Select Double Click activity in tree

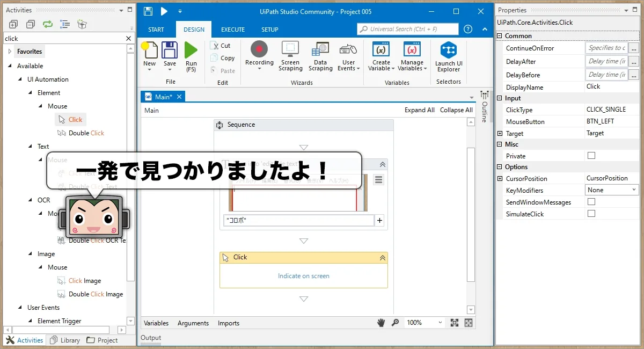pos(80,133)
